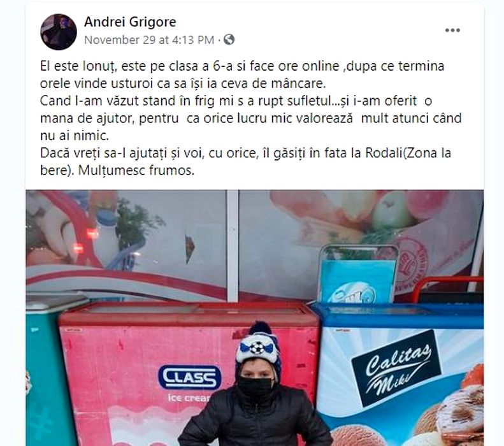
Task: Open the November 29 at 4:13 PM timestamp
Action: 149,40
